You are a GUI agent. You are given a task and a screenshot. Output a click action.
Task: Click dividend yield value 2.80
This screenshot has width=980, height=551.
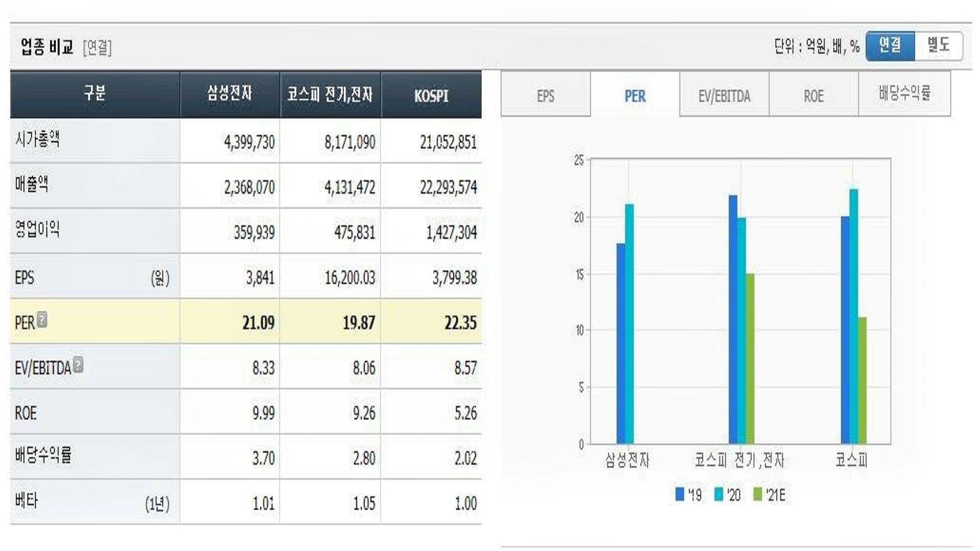tap(364, 458)
